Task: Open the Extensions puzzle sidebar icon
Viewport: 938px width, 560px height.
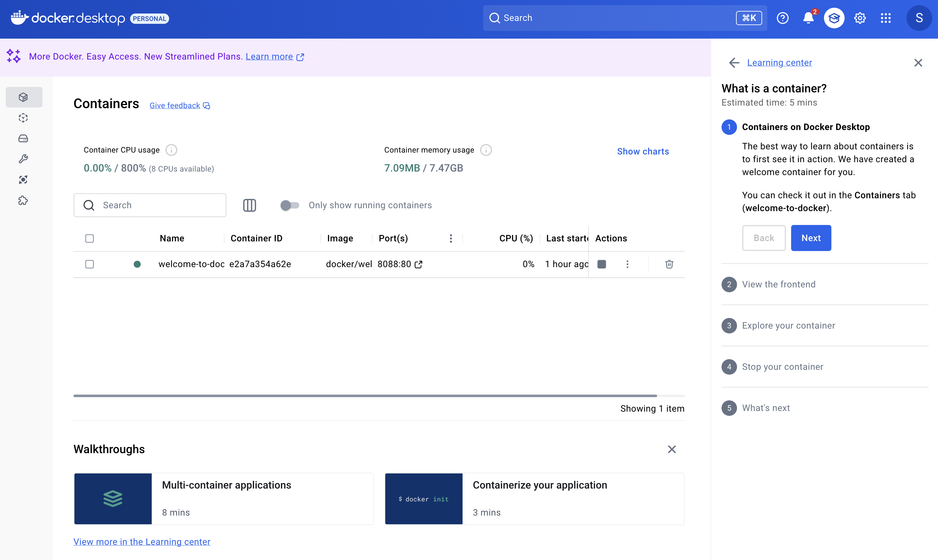Action: pos(24,201)
